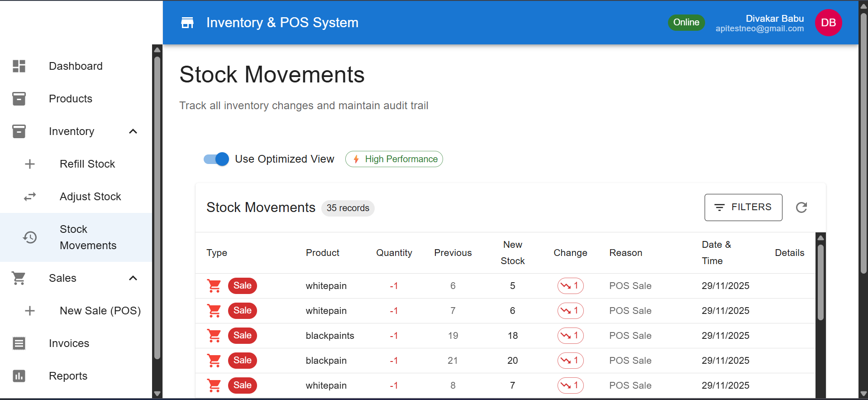Click the refresh icon next to Filters
Screen dimensions: 868x400
801,207
